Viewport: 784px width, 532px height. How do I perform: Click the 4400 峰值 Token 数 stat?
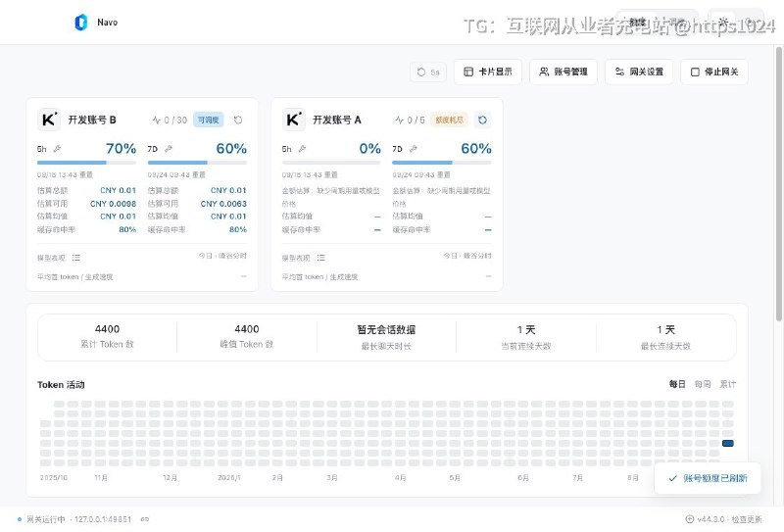tap(247, 336)
